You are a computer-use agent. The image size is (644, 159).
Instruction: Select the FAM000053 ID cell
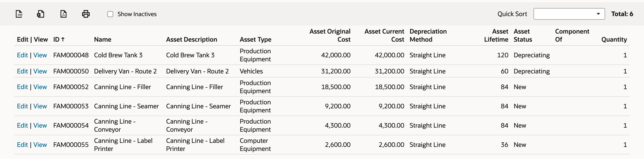[71, 106]
